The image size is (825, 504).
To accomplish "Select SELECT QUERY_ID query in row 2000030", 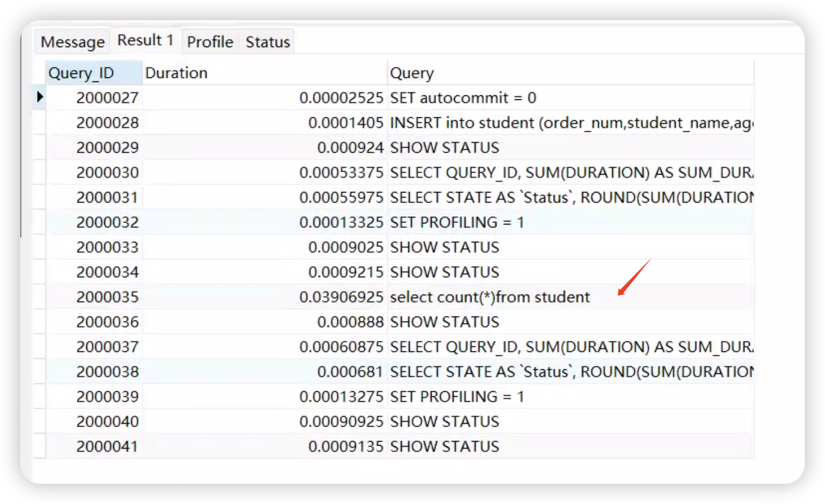I will (x=571, y=172).
